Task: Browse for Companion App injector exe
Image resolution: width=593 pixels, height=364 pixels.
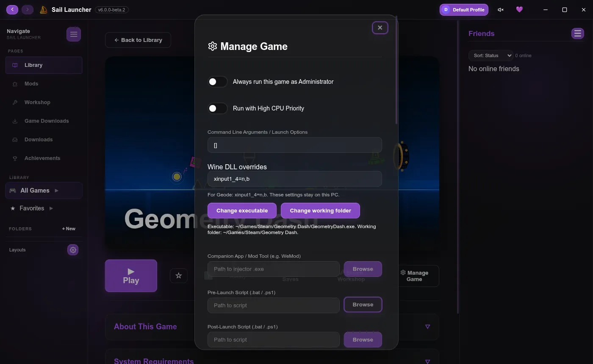Action: (x=363, y=269)
